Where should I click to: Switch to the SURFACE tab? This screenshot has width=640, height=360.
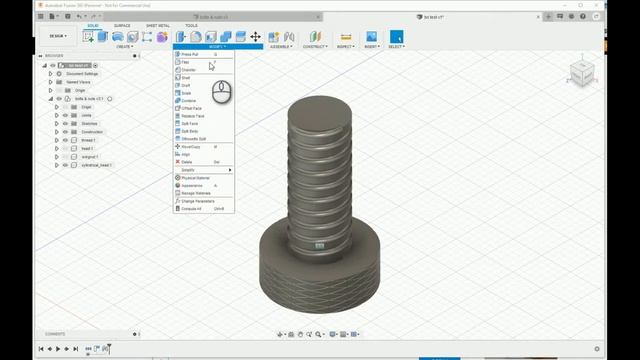click(x=122, y=26)
